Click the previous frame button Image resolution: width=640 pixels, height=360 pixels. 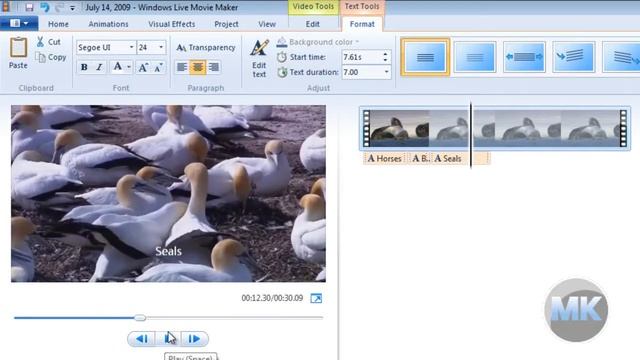[142, 338]
